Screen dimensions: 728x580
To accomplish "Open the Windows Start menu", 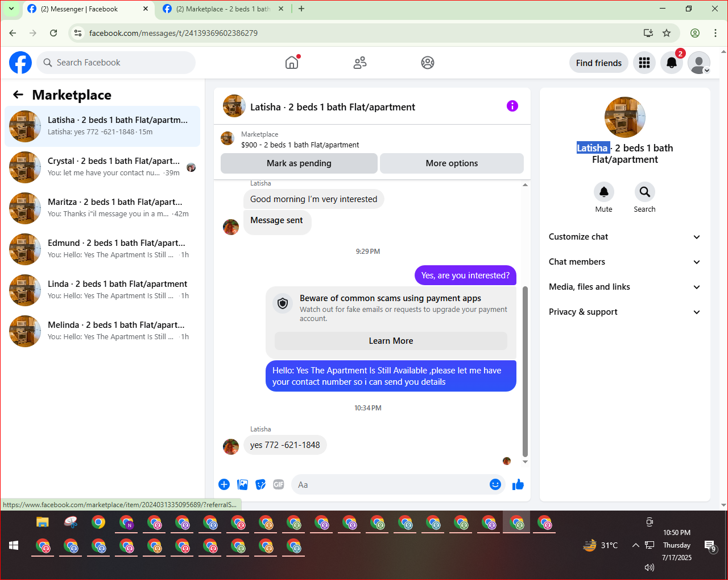I will pos(14,546).
